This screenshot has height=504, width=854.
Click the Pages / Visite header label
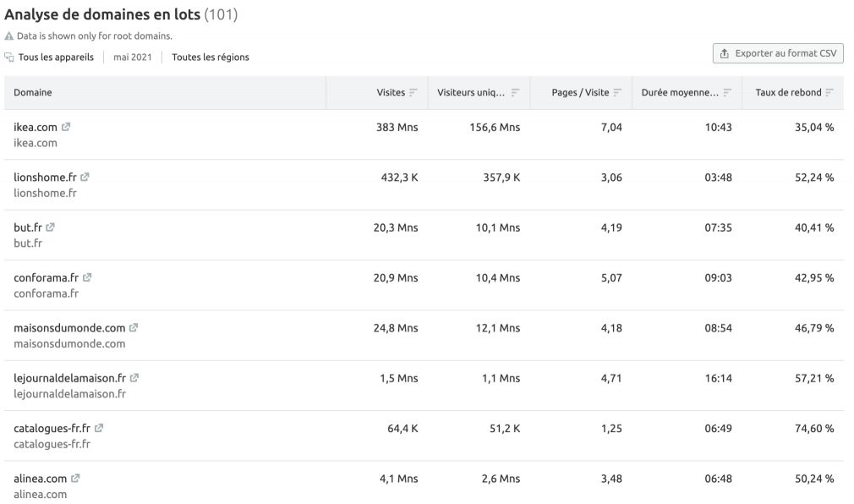pos(580,93)
